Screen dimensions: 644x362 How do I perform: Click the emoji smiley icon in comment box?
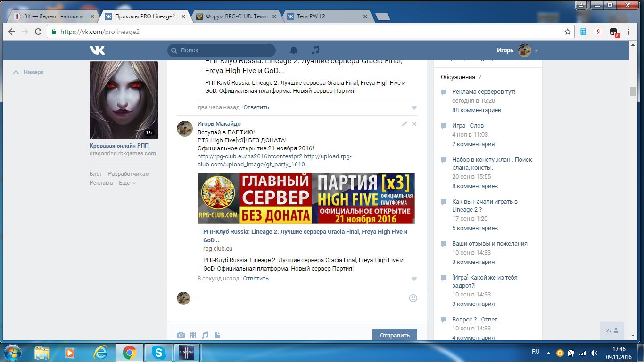413,298
